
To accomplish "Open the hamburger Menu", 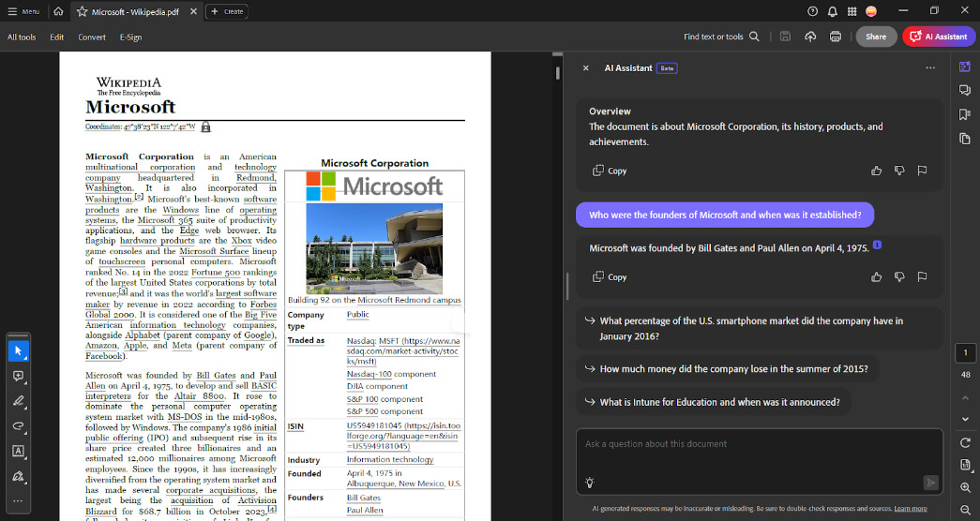I will tap(23, 11).
